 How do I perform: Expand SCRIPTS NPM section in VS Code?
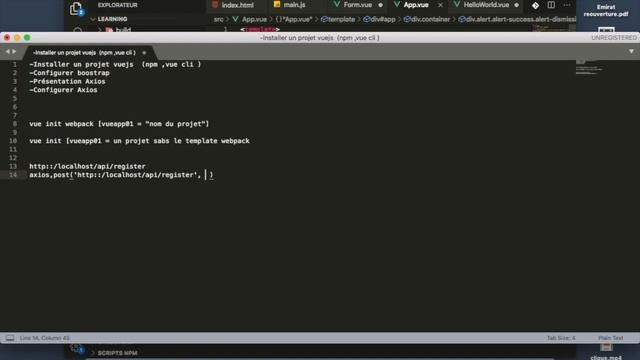(x=114, y=353)
